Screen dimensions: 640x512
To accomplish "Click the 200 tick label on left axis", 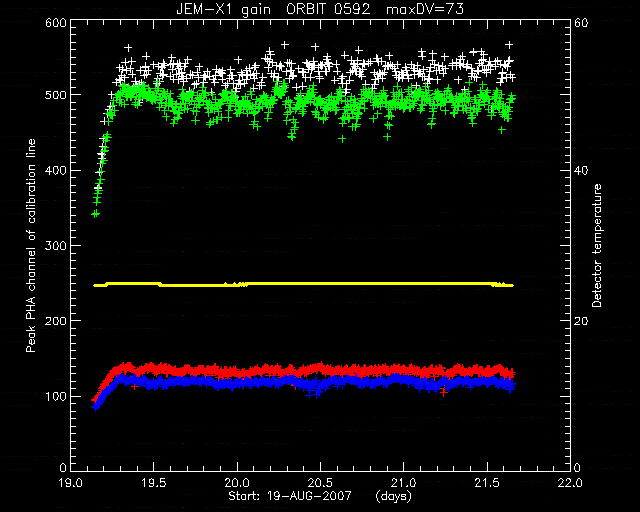I will click(x=56, y=321).
